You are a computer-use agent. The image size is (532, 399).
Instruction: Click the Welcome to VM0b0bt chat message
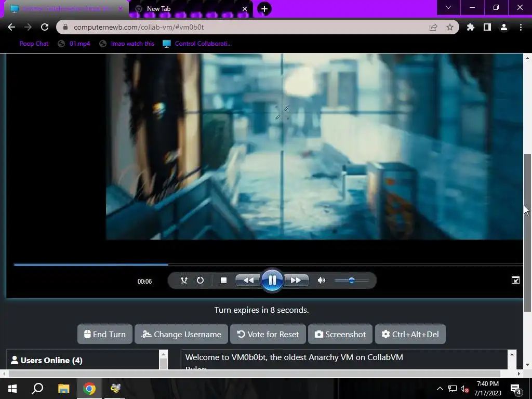click(294, 357)
